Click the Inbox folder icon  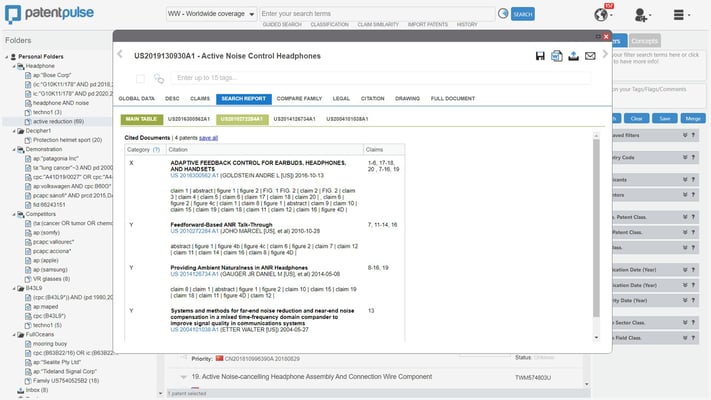[x=20, y=390]
